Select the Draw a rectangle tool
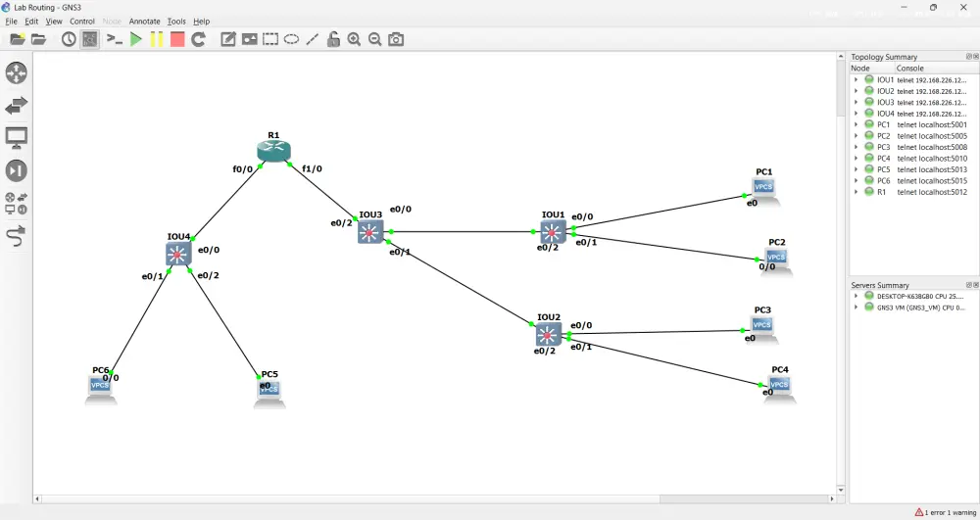The height and width of the screenshot is (520, 980). [x=270, y=39]
